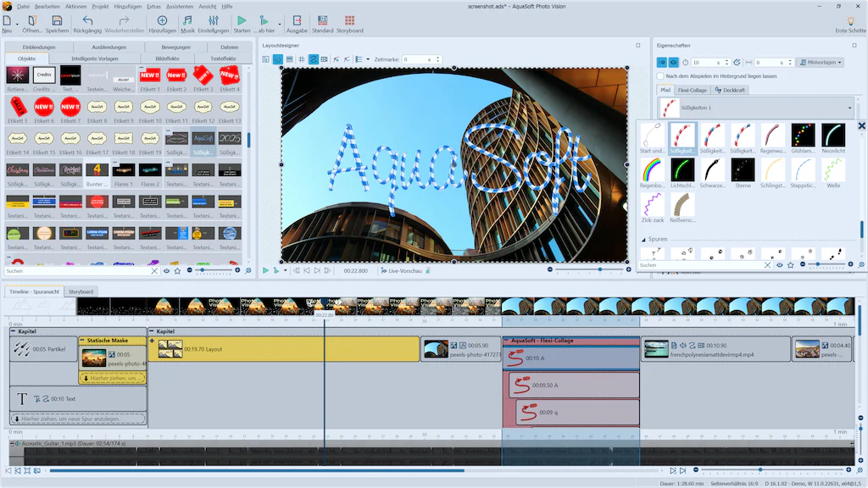Toggle the grid icon in Layoutdesigner
868x488 pixels.
[301, 59]
